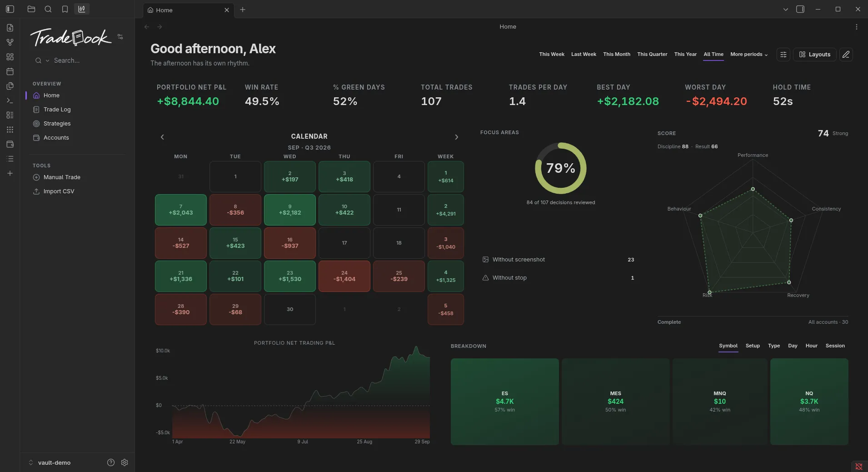
Task: Toggle the left sidebar
Action: click(10, 9)
